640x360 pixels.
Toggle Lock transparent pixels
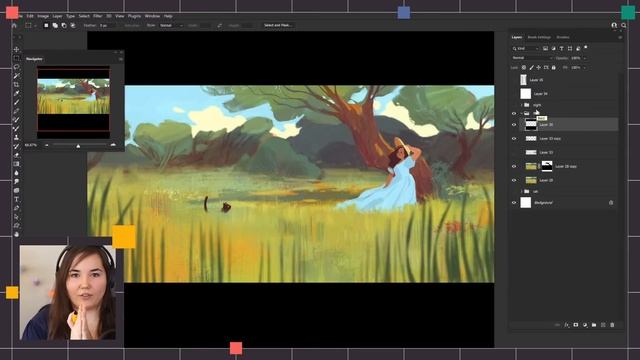pyautogui.click(x=524, y=67)
